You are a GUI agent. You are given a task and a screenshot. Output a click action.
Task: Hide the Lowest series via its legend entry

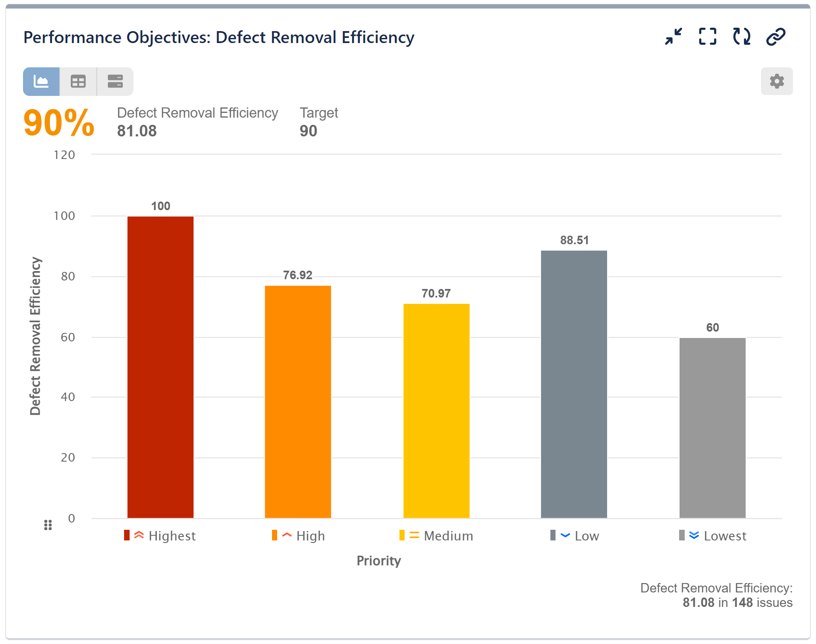tap(725, 536)
